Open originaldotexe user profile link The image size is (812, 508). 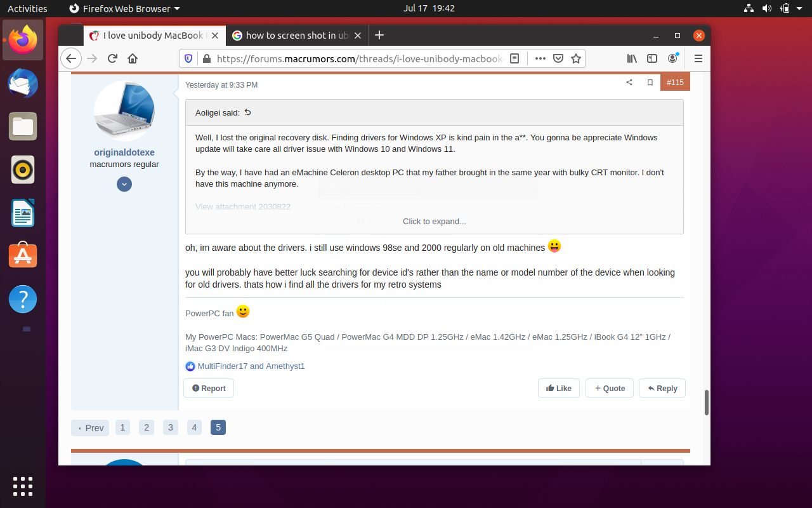pos(124,152)
